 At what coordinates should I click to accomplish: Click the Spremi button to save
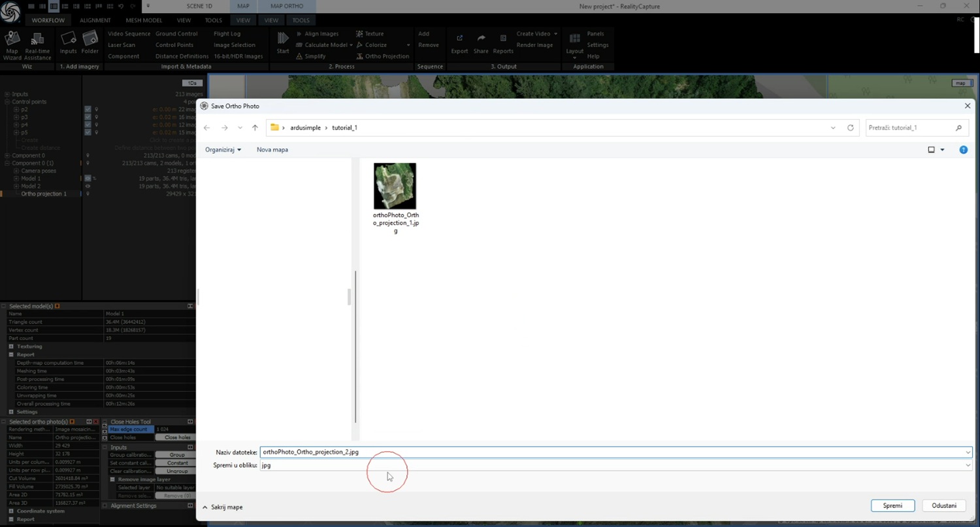892,505
